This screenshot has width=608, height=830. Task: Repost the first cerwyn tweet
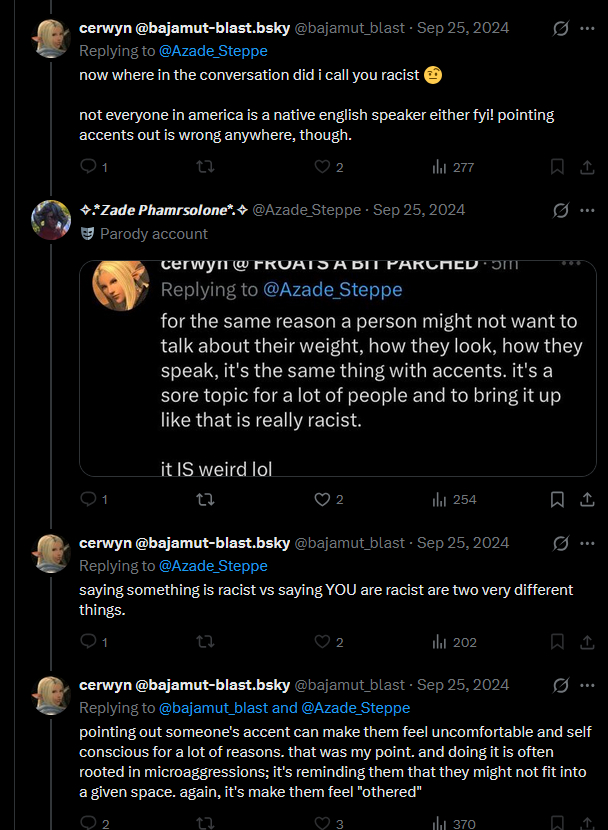pyautogui.click(x=205, y=167)
